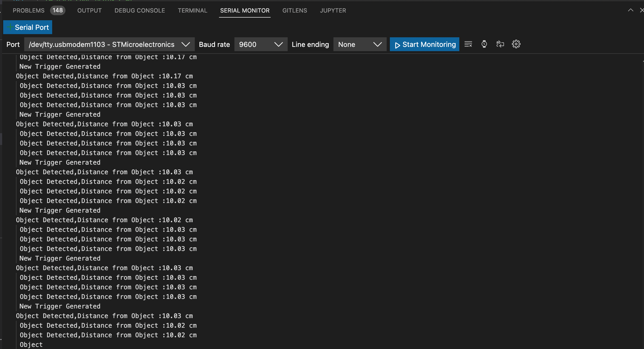Click the Serial Port button
The image size is (644, 349).
tap(27, 27)
